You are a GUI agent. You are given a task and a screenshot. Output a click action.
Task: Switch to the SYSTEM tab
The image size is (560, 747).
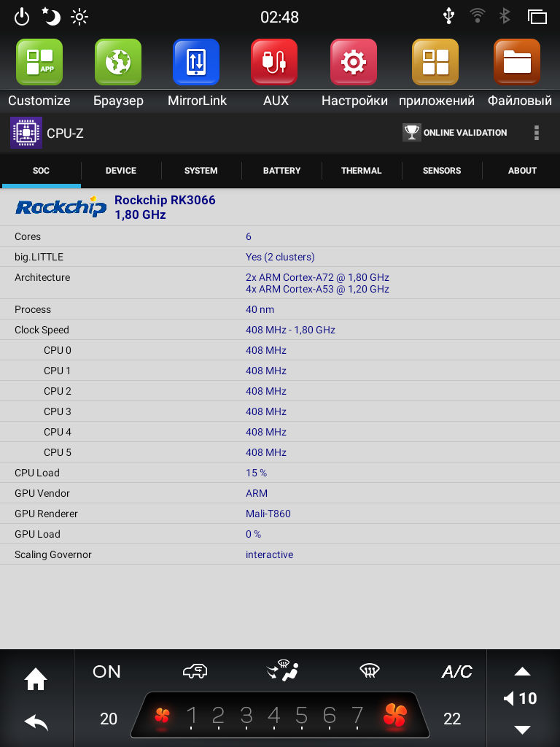(x=201, y=171)
